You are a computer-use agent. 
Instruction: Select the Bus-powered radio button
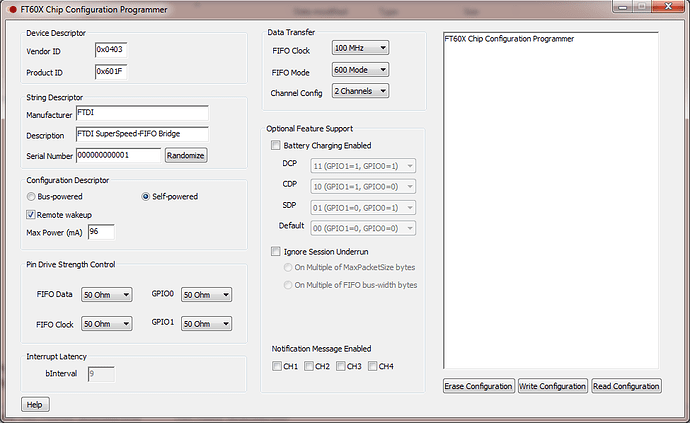(31, 197)
